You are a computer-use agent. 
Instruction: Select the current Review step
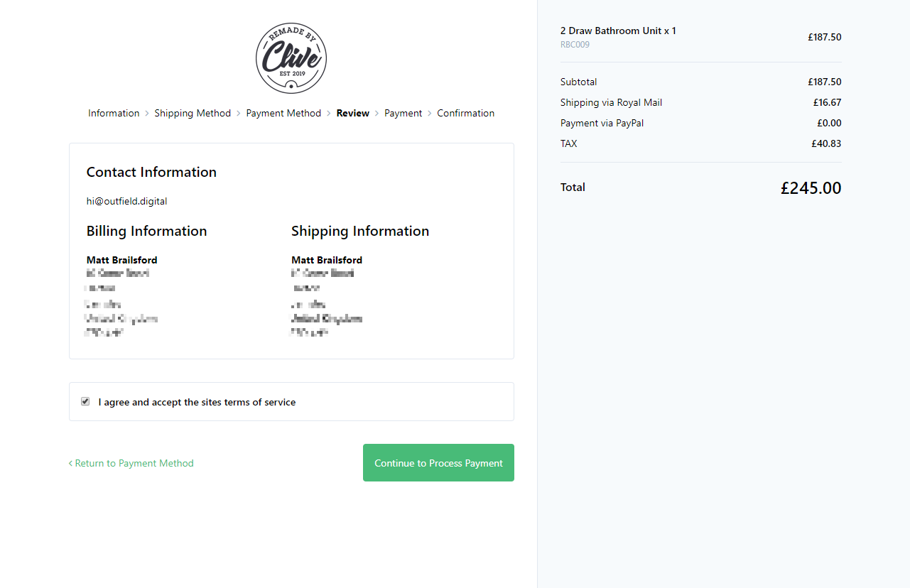(353, 114)
